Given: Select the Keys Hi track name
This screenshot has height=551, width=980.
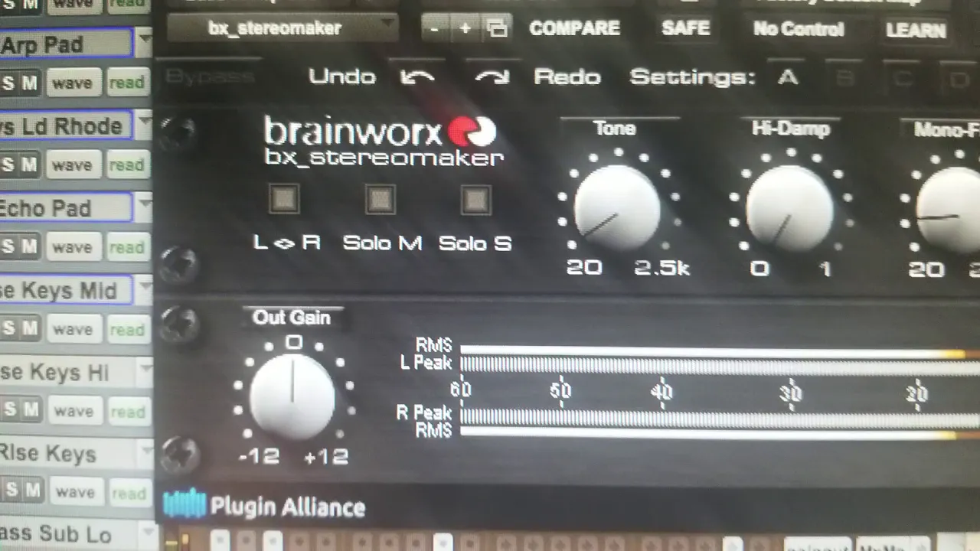Looking at the screenshot, I should coord(67,372).
